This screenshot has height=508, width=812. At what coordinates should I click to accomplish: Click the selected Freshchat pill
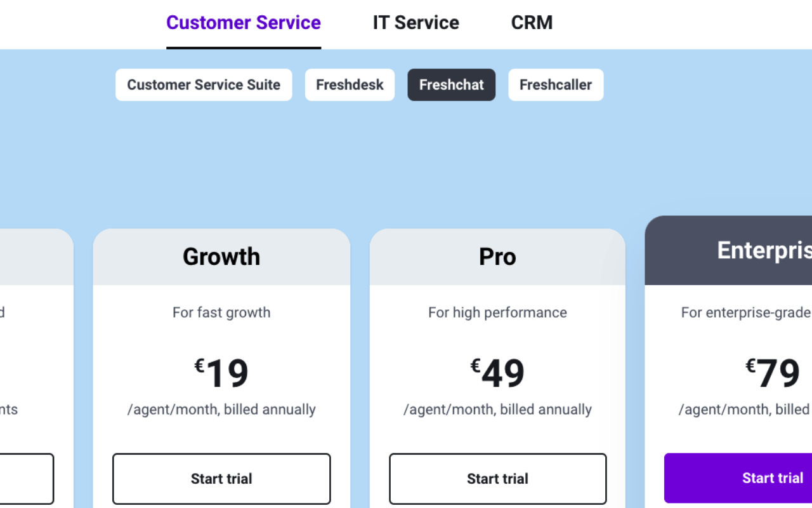(x=451, y=85)
